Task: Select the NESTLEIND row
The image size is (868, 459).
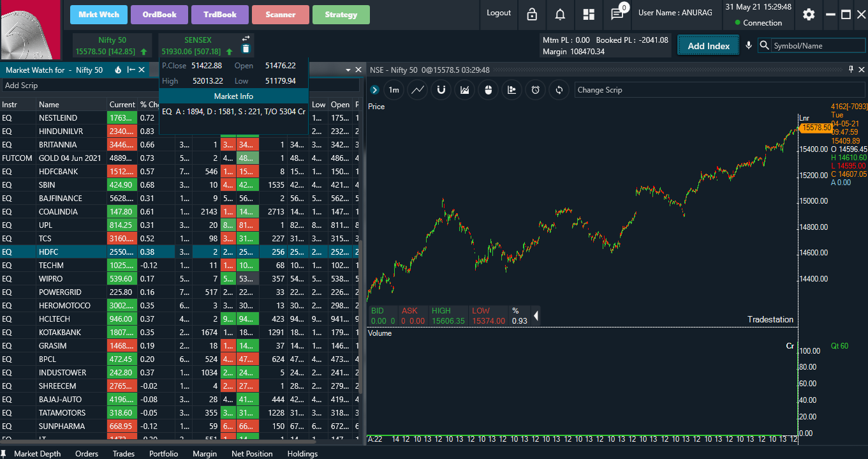Action: 180,118
